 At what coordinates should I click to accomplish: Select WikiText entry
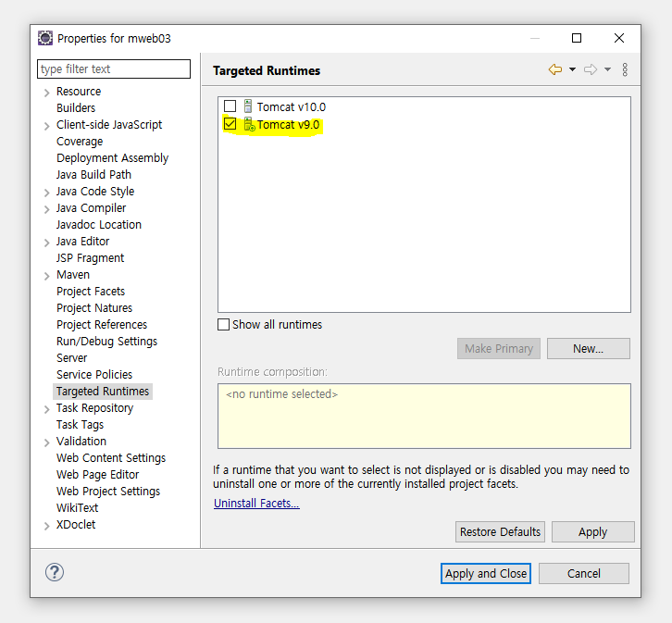click(x=77, y=507)
